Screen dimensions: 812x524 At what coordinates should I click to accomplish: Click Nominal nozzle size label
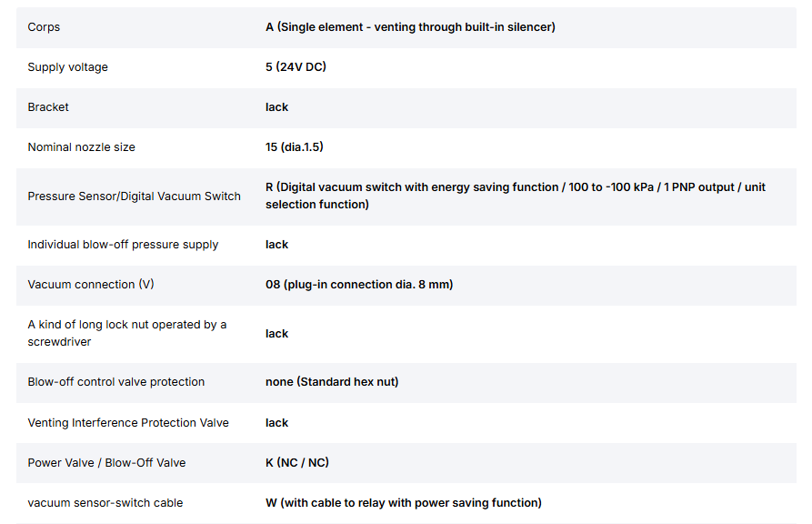click(81, 147)
